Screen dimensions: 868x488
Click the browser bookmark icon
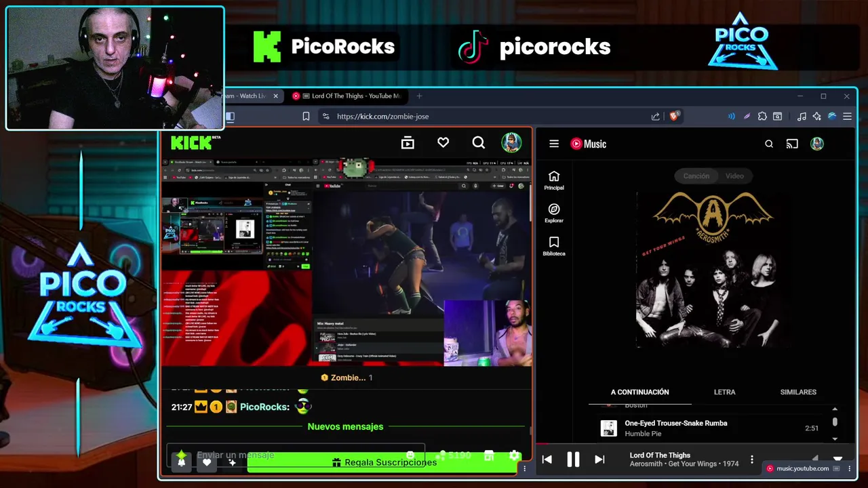306,117
